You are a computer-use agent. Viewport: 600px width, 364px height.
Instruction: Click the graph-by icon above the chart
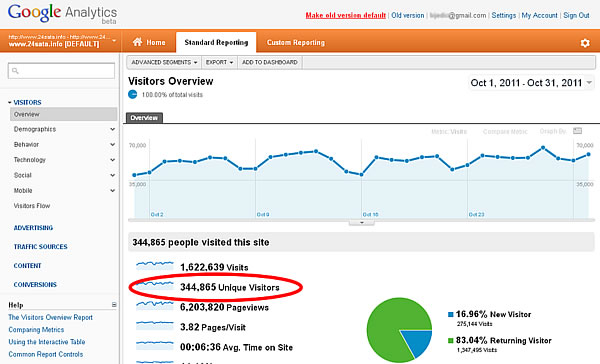[577, 131]
